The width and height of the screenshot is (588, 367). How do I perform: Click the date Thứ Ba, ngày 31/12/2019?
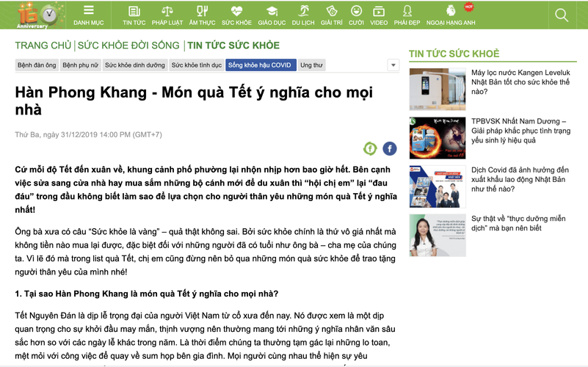[89, 134]
